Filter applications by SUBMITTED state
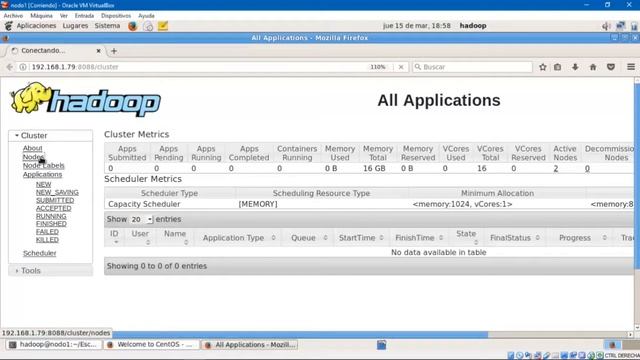 (55, 200)
